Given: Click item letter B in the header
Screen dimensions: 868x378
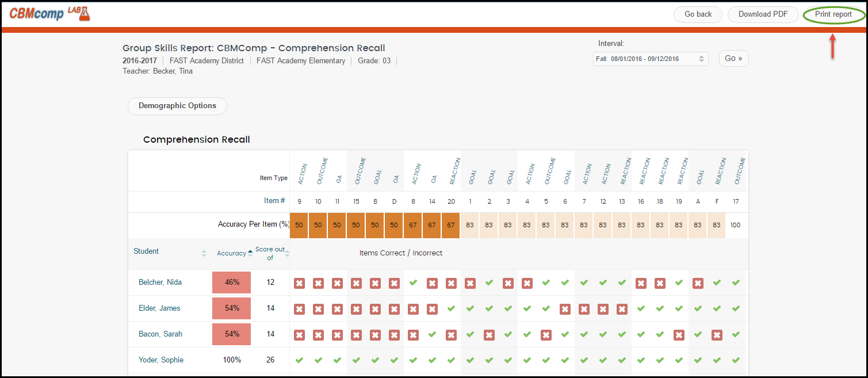Looking at the screenshot, I should coord(375,201).
